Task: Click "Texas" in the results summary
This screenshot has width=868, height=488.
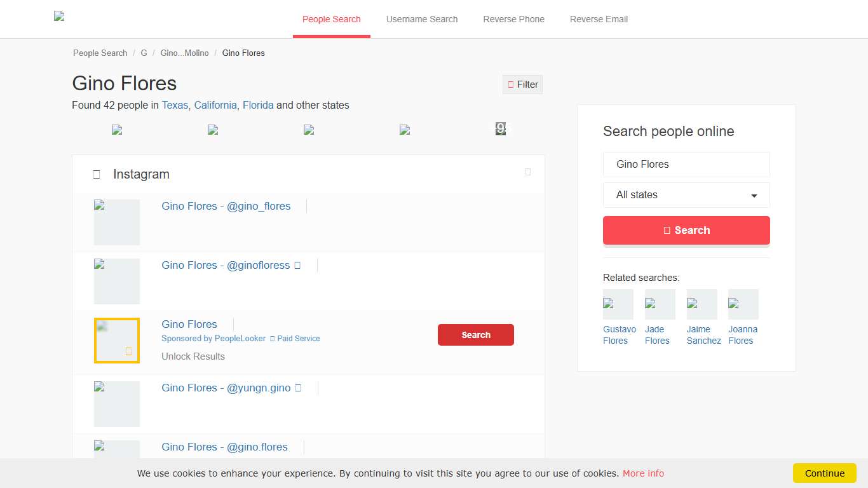Action: (174, 105)
